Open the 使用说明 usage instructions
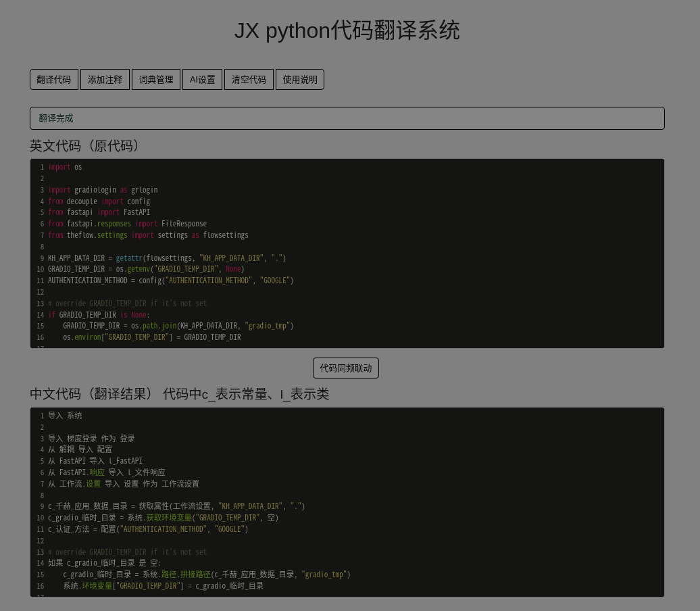The width and height of the screenshot is (700, 611). (x=300, y=80)
